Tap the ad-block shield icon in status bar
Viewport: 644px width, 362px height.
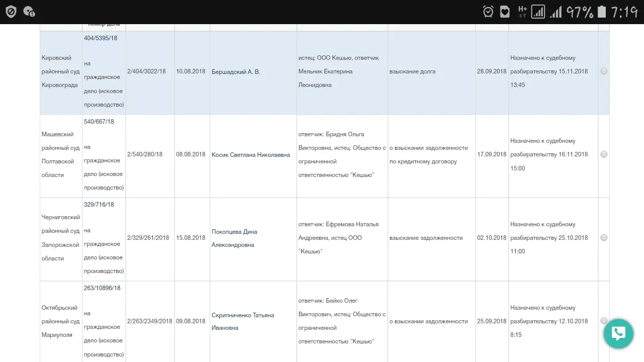click(11, 11)
